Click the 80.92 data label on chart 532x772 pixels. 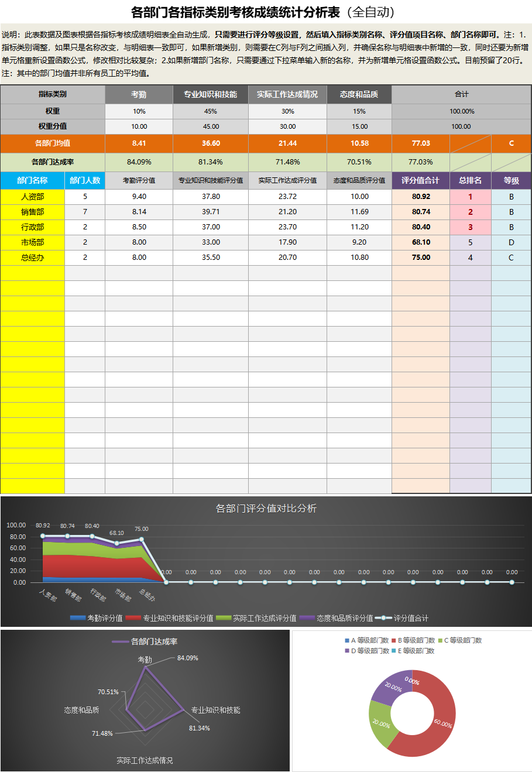[43, 526]
